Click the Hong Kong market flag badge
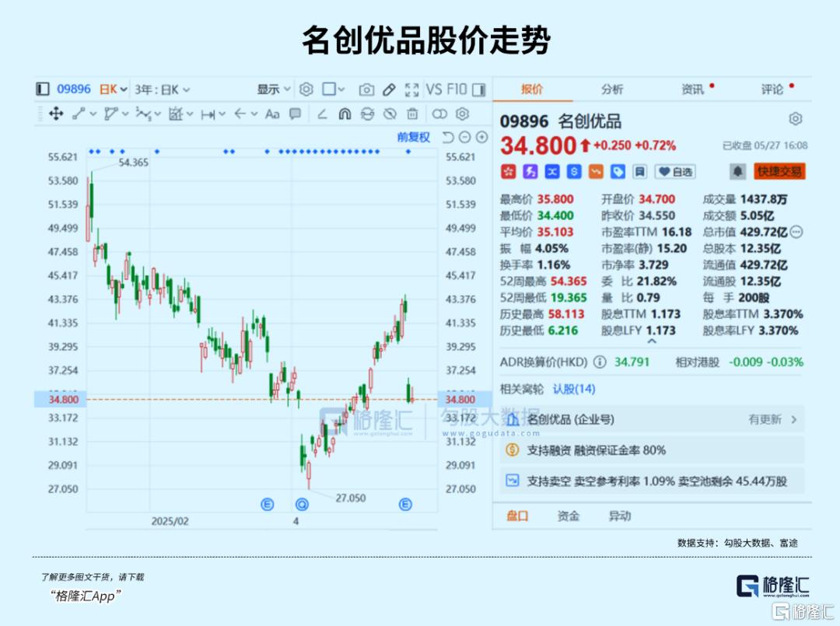The width and height of the screenshot is (840, 626). 508,171
